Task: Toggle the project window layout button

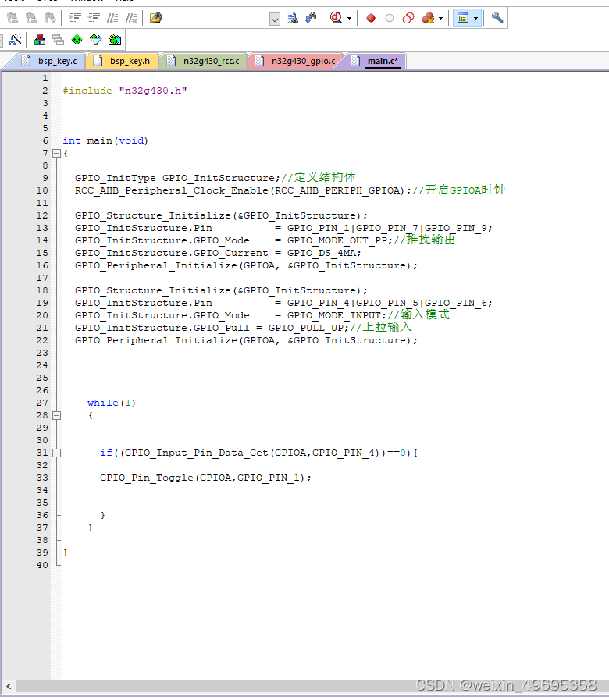Action: [463, 18]
